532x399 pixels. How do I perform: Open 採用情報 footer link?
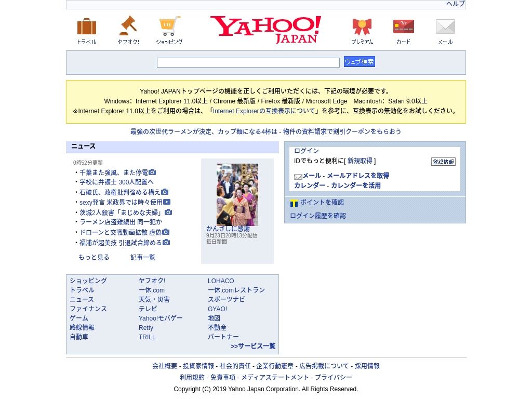click(x=367, y=366)
